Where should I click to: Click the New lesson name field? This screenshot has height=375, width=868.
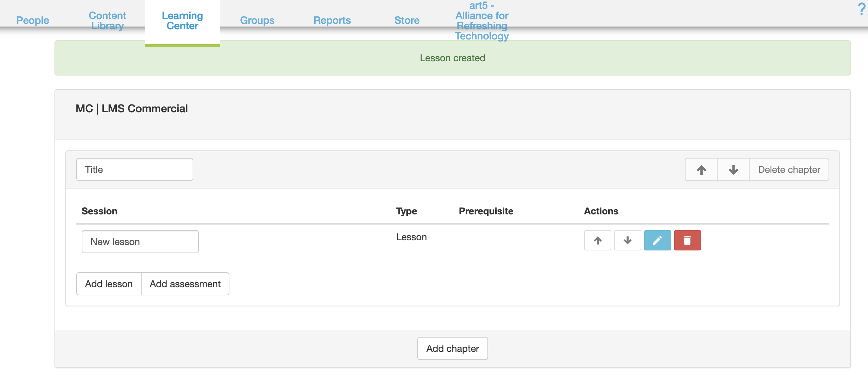click(140, 242)
